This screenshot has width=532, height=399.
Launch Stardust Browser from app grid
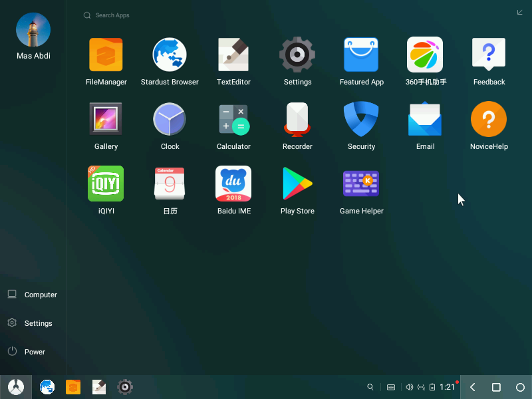point(170,55)
